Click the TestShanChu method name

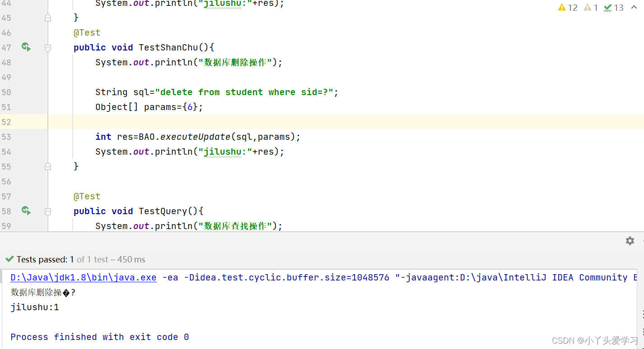(x=168, y=47)
